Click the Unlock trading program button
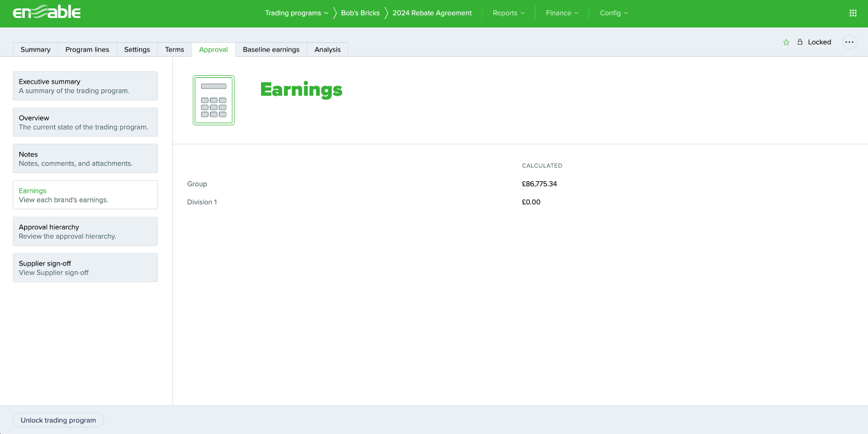 (58, 420)
